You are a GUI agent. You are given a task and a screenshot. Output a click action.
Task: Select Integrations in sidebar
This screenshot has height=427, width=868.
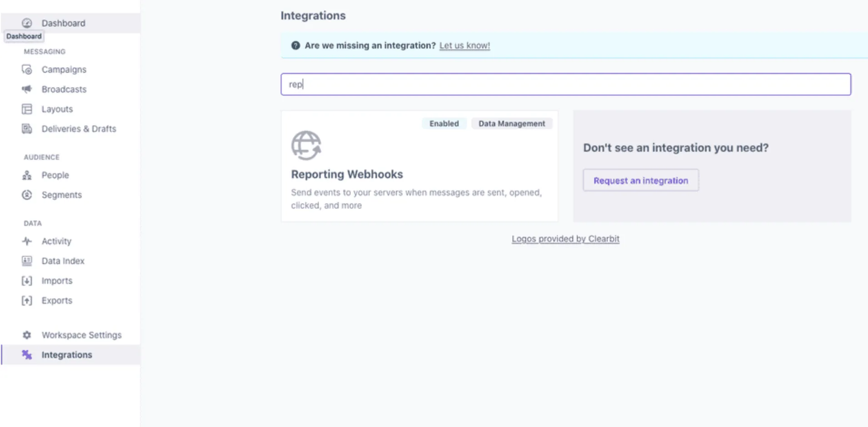pyautogui.click(x=71, y=355)
